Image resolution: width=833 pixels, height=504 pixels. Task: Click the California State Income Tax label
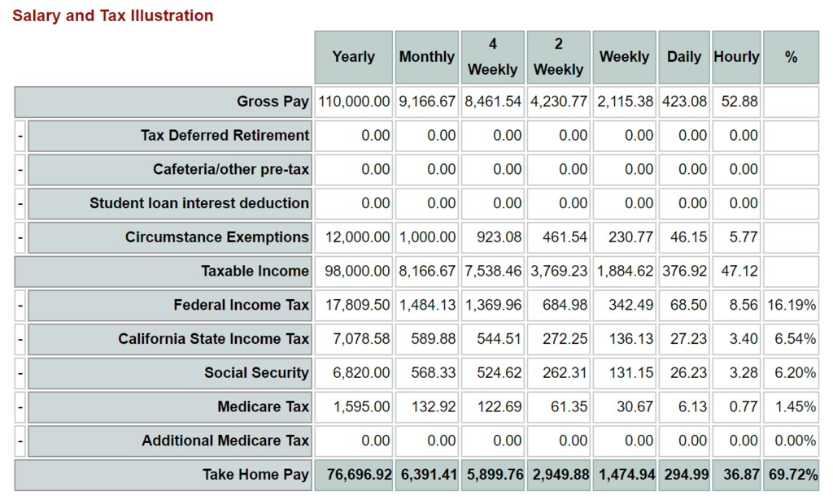(213, 339)
